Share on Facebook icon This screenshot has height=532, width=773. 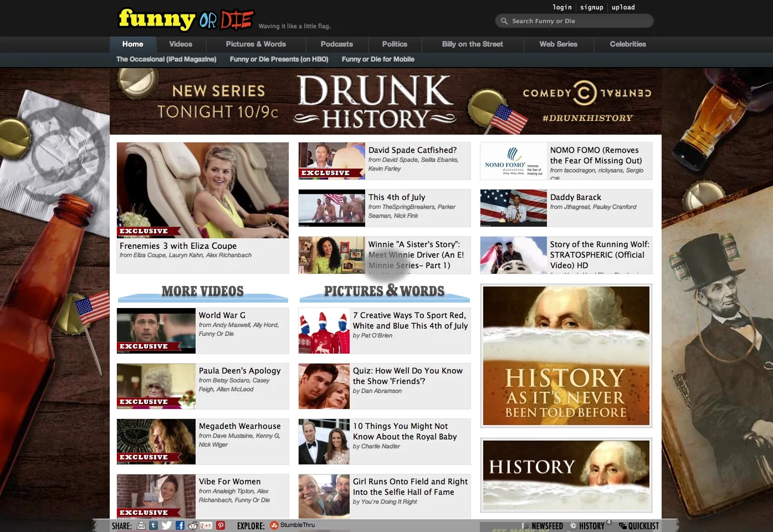click(180, 525)
